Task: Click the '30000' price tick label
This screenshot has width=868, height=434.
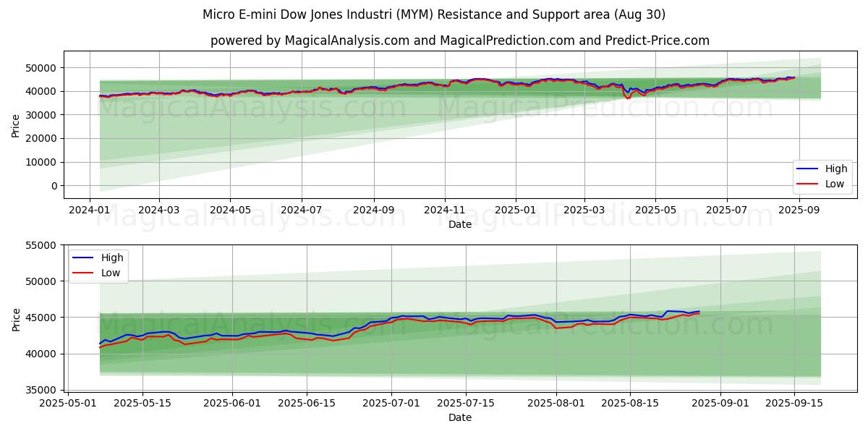Action: coord(43,115)
